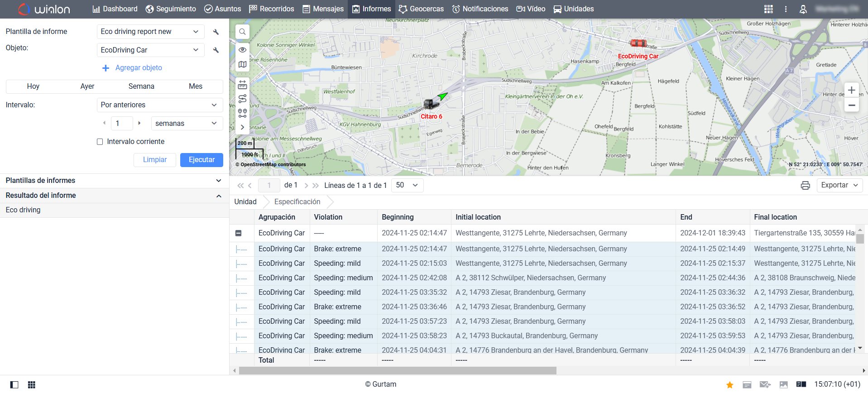
Task: Open the Geocercas menu
Action: pyautogui.click(x=421, y=9)
